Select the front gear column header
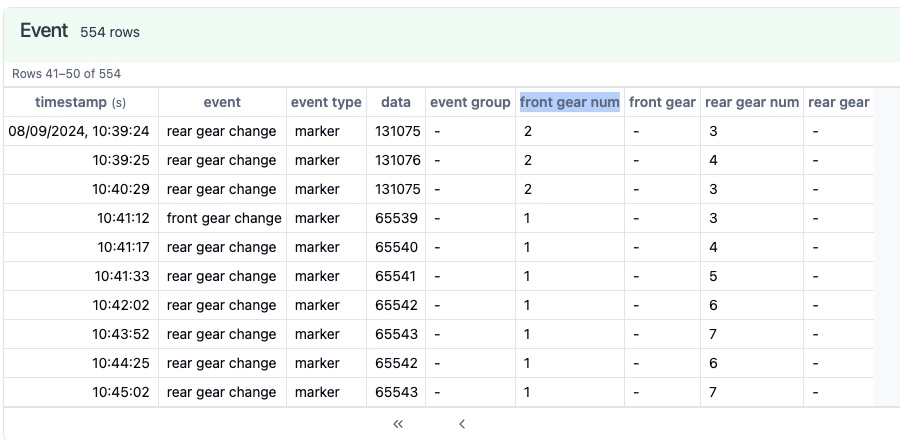 [x=662, y=103]
